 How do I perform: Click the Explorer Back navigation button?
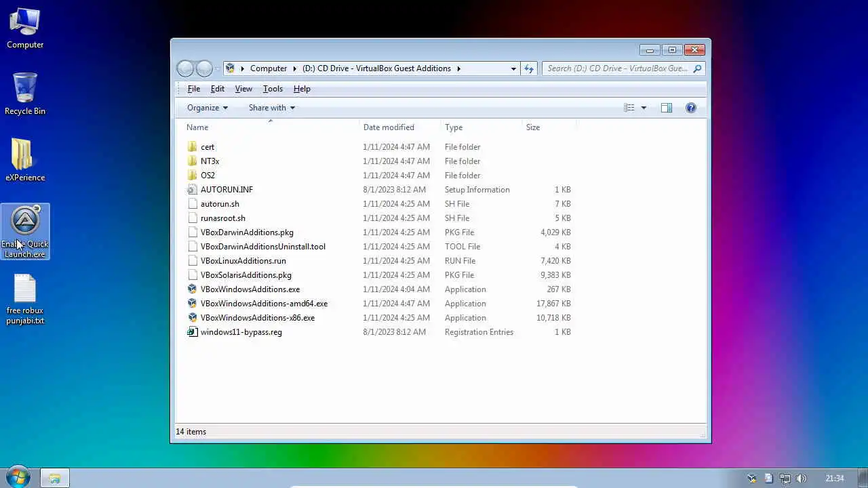(x=185, y=68)
